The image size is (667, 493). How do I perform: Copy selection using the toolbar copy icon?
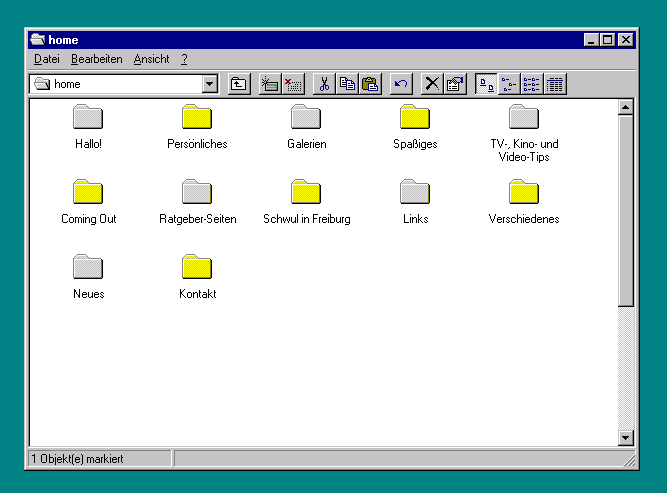click(347, 84)
